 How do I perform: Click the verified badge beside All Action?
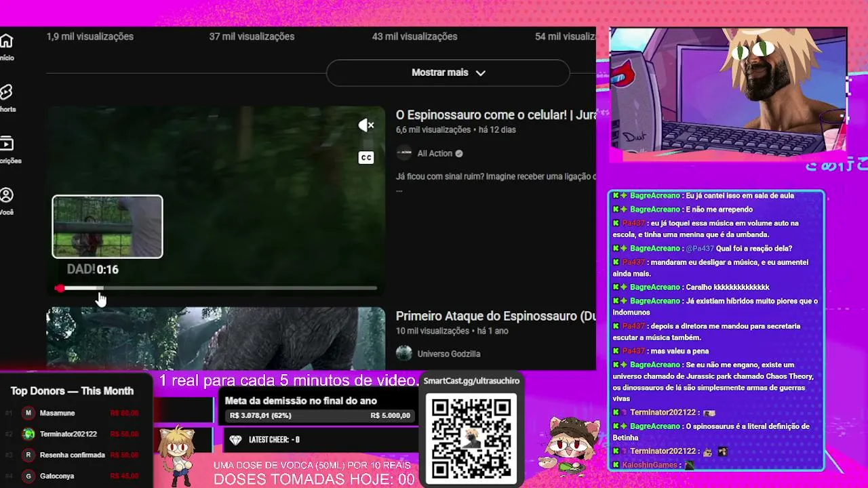459,153
